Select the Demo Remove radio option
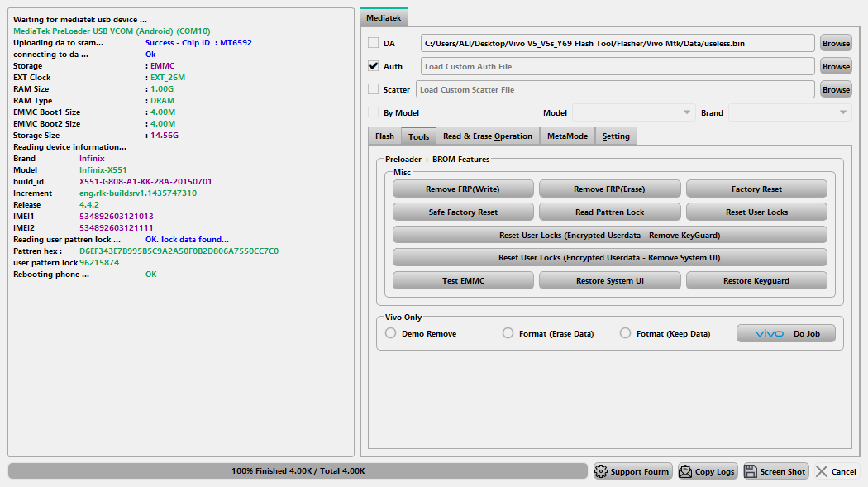 (391, 333)
